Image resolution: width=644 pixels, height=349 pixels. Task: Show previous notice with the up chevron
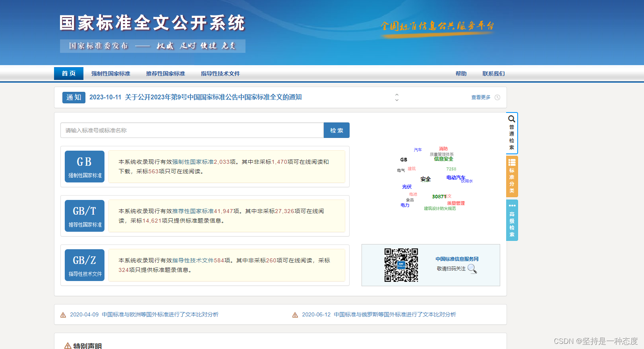pos(397,95)
